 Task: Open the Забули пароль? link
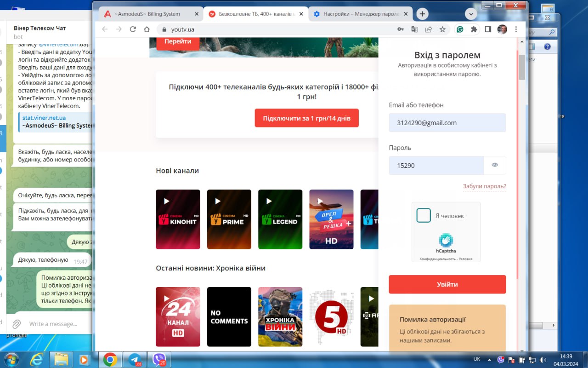point(485,186)
